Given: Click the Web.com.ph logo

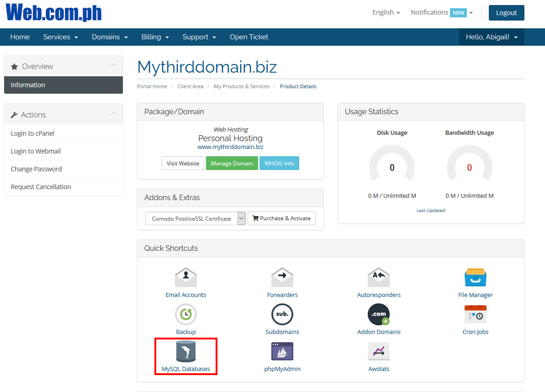Looking at the screenshot, I should 54,12.
